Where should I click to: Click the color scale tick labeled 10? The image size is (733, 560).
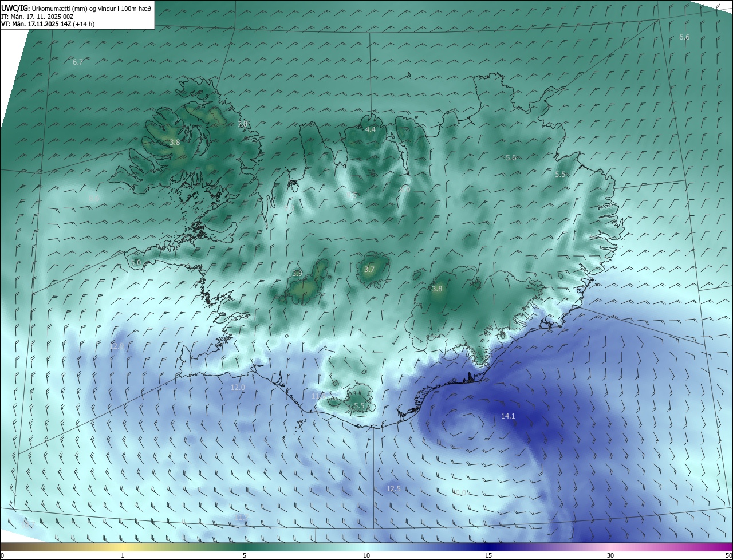[x=366, y=555]
